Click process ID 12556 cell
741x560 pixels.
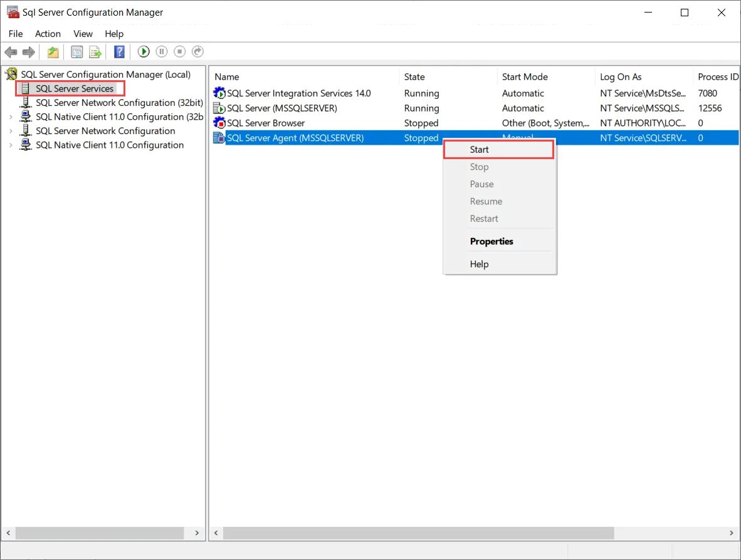pyautogui.click(x=710, y=108)
